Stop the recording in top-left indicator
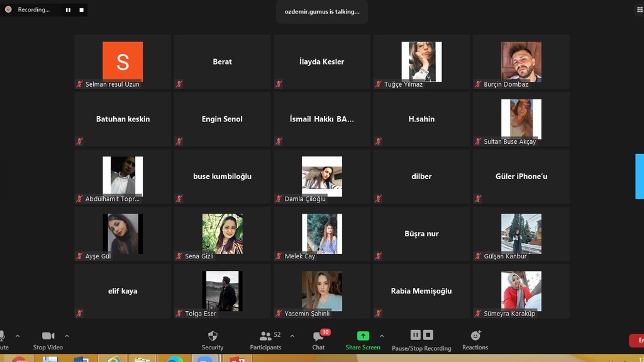 (x=81, y=10)
